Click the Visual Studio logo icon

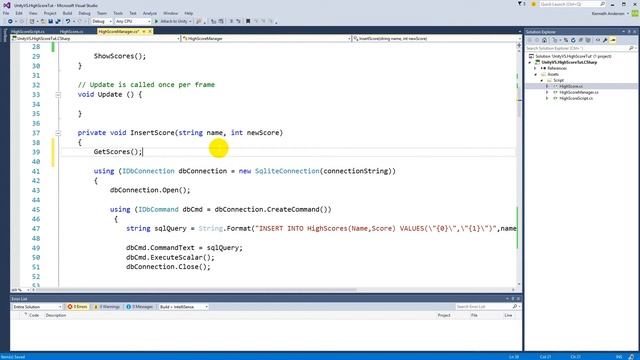[7, 5]
